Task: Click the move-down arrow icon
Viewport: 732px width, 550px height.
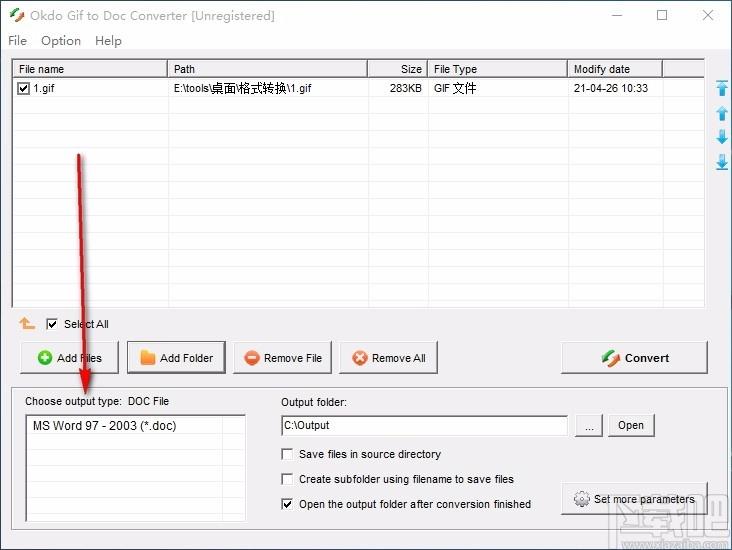Action: 722,137
